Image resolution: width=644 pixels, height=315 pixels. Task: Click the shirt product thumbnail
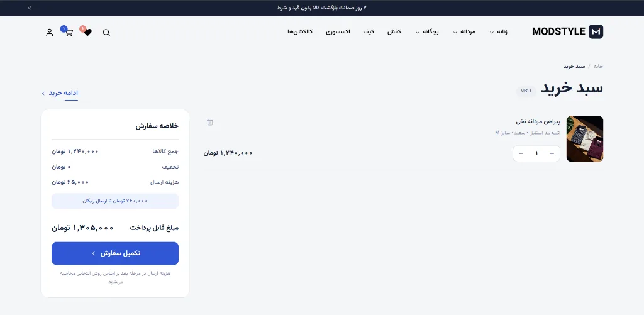click(x=585, y=139)
